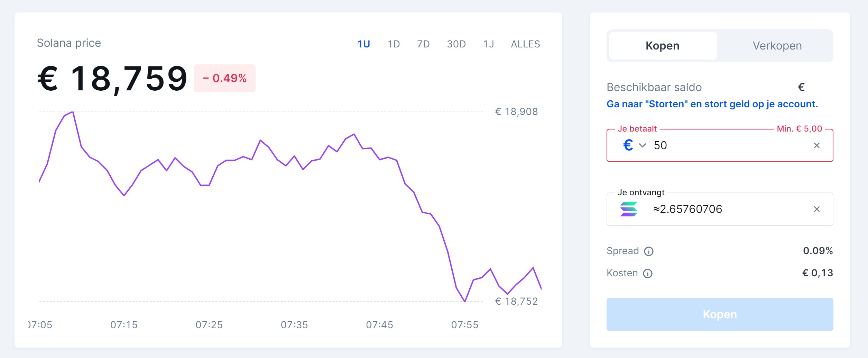Open the currency dropdown chevron
This screenshot has width=868, height=358.
click(643, 145)
